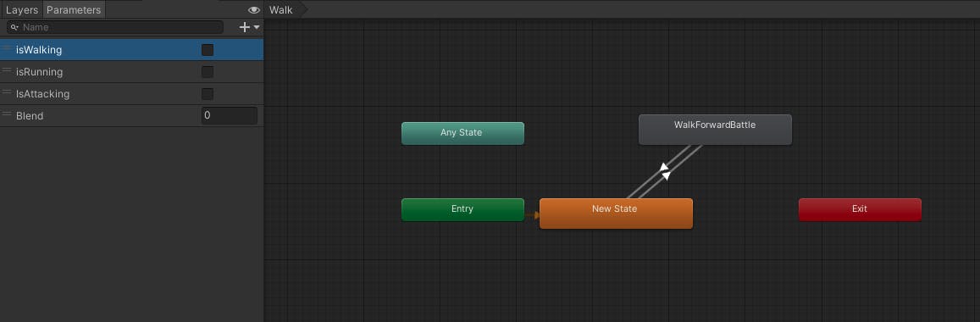Select the New State node
This screenshot has width=980, height=322.
coord(616,214)
